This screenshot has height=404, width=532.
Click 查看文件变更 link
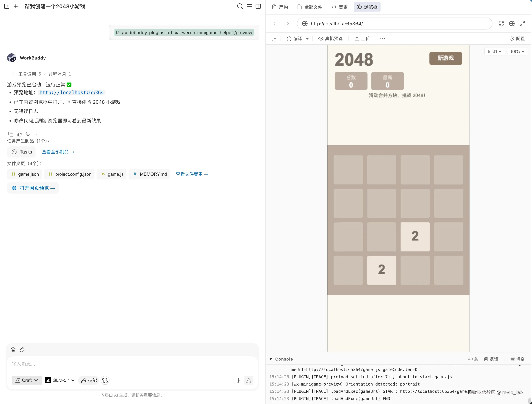click(192, 174)
